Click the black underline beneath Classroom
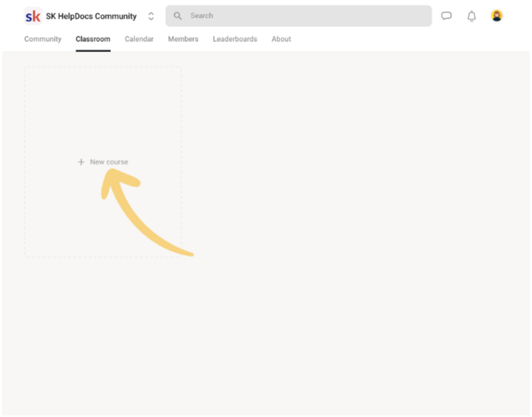Image resolution: width=532 pixels, height=417 pixels. click(93, 51)
